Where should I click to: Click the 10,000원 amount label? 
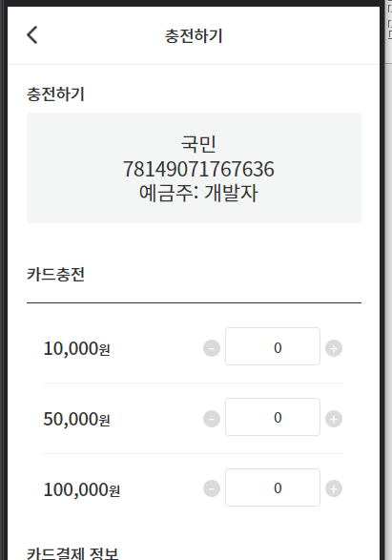pos(76,348)
